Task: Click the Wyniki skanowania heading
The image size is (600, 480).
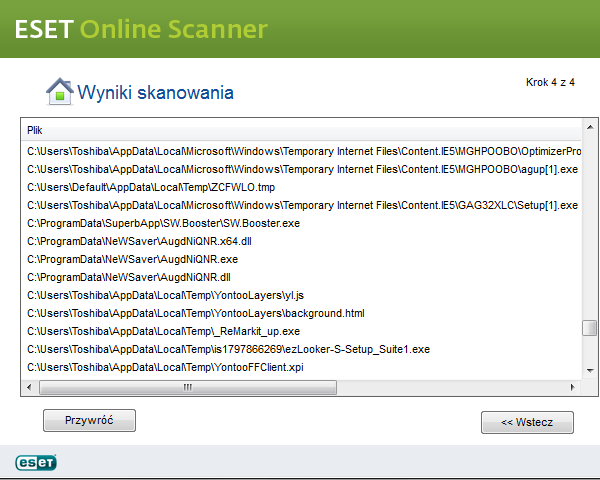Action: coord(155,93)
